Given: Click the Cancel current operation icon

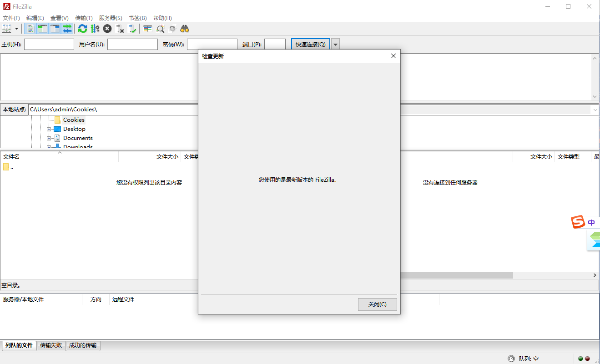Looking at the screenshot, I should click(x=107, y=29).
